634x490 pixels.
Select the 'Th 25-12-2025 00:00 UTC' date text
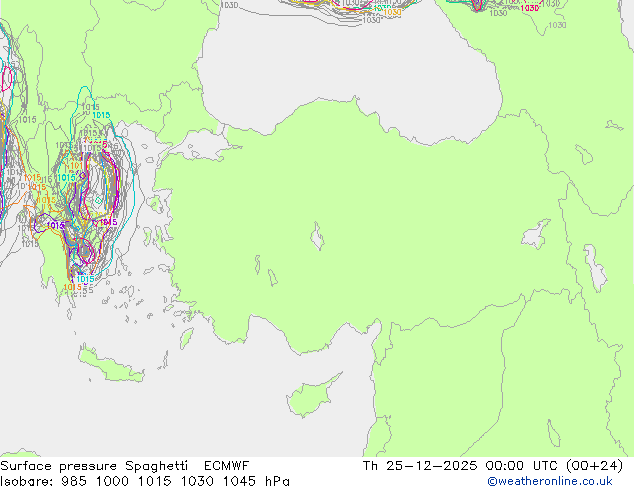(x=459, y=466)
